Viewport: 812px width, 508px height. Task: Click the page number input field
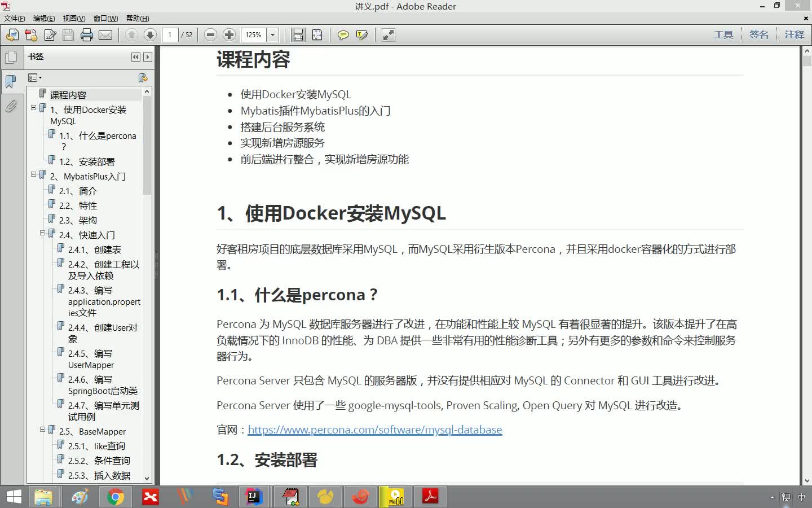(170, 35)
